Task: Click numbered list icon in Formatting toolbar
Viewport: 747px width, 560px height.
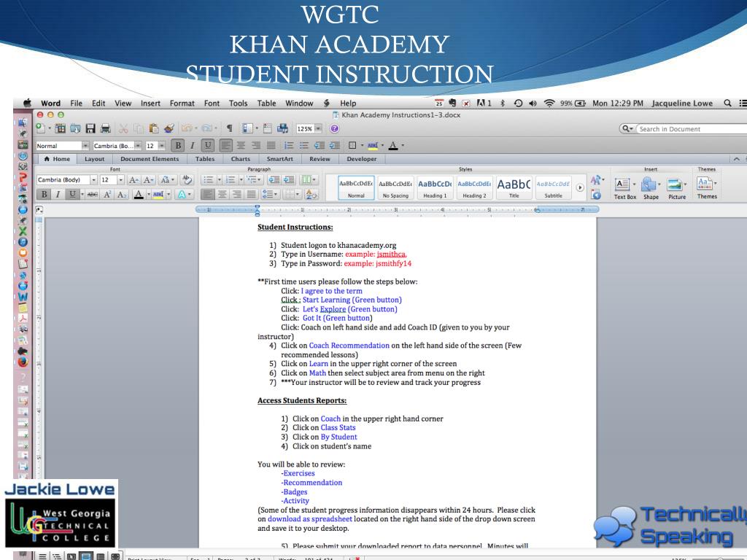Action: coord(289,145)
